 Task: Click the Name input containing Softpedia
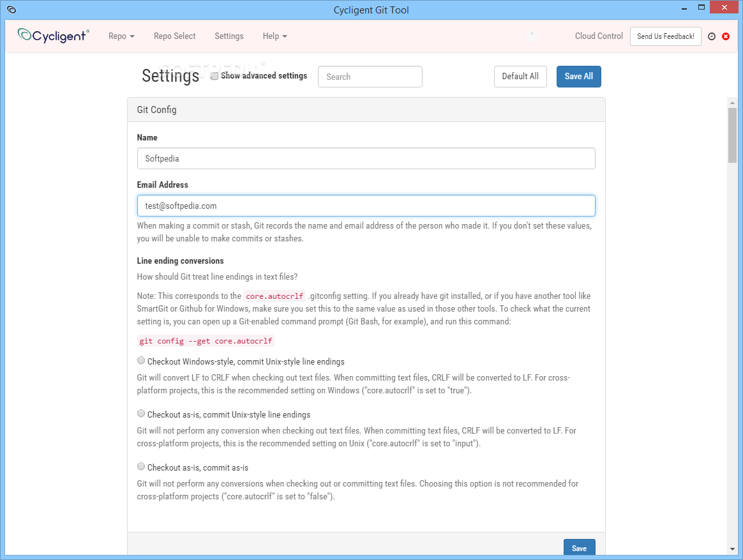point(366,158)
